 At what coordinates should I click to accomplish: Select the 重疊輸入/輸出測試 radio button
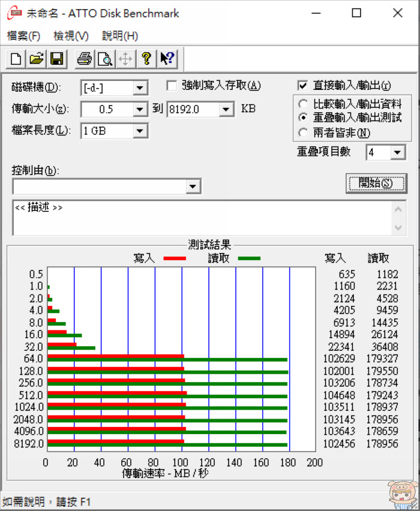click(303, 118)
